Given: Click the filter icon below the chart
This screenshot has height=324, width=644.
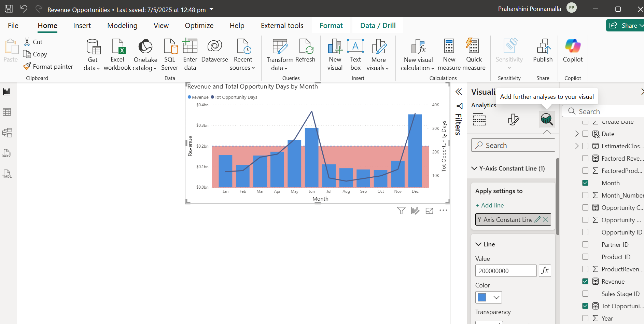Looking at the screenshot, I should (x=401, y=211).
